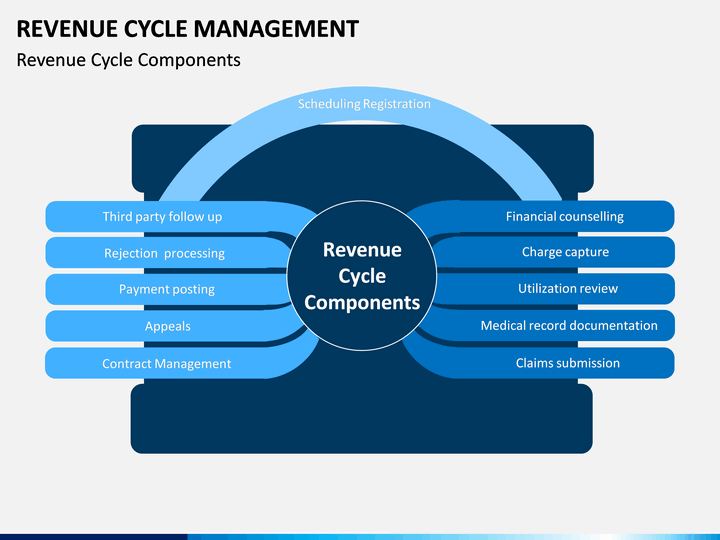Click the word Components in the center circle
This screenshot has height=540, width=720.
[362, 303]
